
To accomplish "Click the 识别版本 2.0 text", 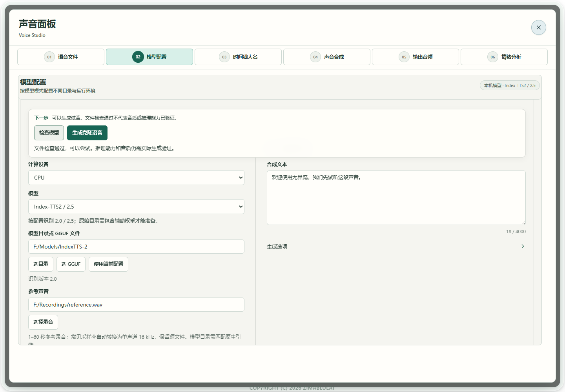I will pyautogui.click(x=42, y=279).
